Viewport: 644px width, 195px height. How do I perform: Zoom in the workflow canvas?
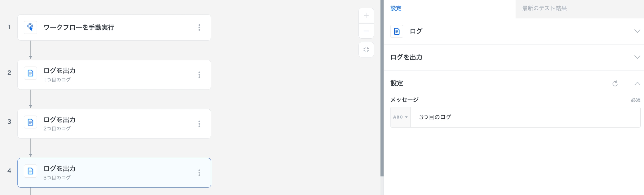click(366, 16)
